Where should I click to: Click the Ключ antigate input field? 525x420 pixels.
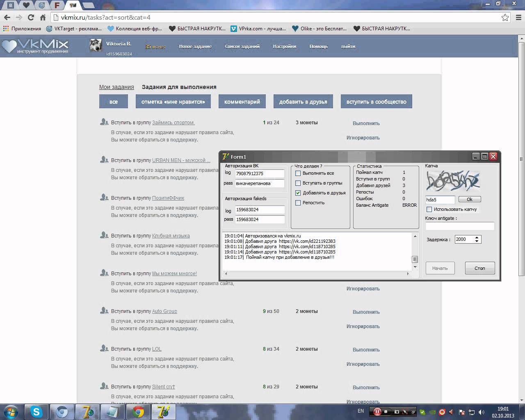tap(460, 226)
